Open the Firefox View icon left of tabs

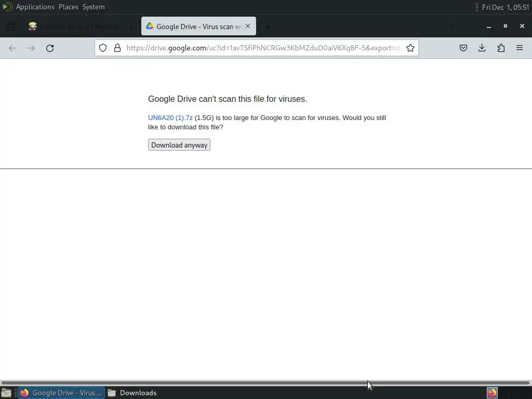coord(10,26)
